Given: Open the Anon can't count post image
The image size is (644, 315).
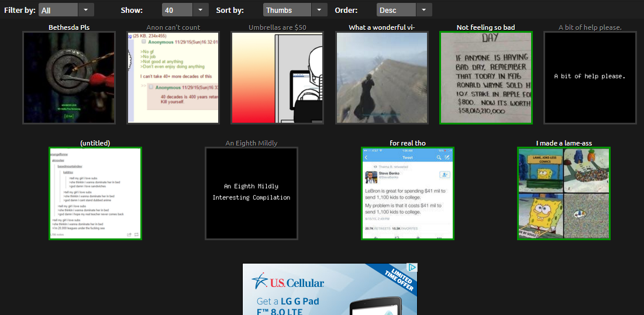Looking at the screenshot, I should 173,78.
